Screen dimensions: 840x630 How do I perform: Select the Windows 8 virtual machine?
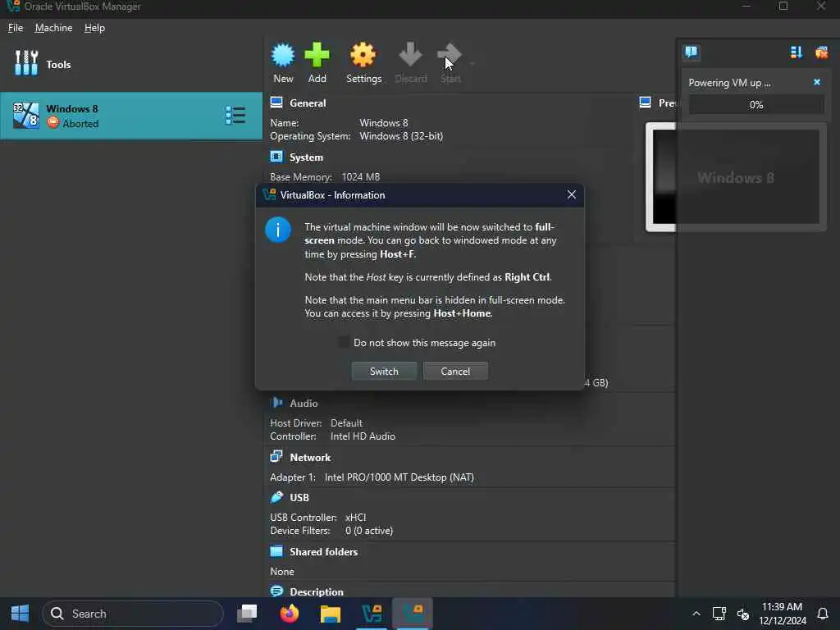(131, 116)
